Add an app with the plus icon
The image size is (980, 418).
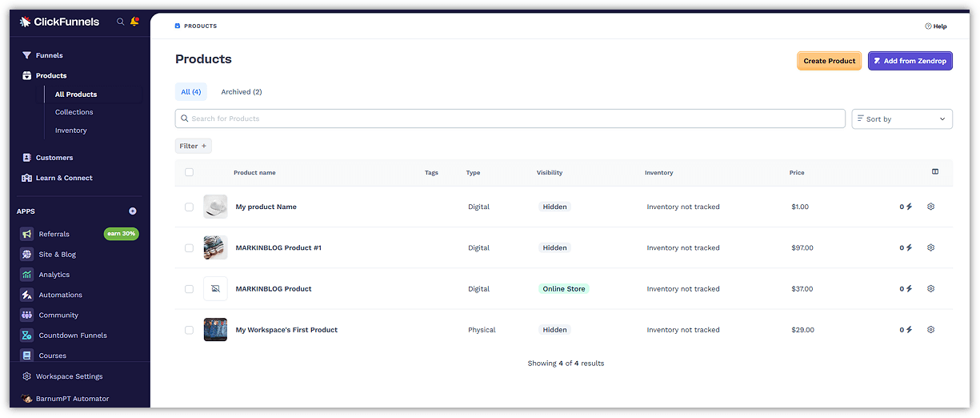133,211
